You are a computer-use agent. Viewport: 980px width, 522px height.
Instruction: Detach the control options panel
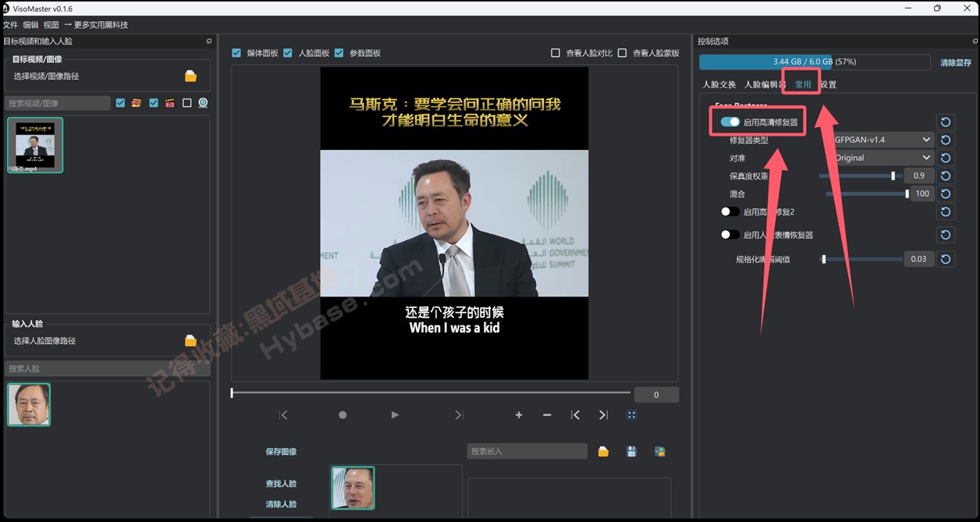975,41
